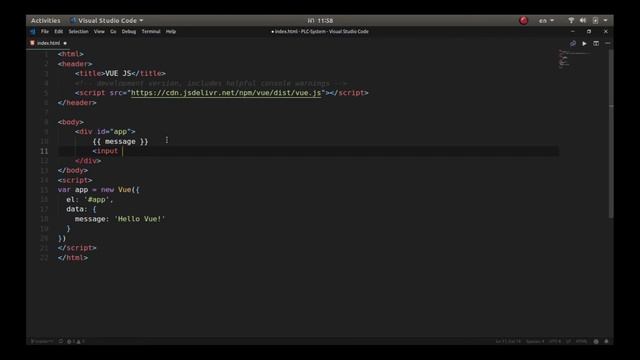Run the file with the play icon
Image resolution: width=640 pixels, height=360 pixels.
coord(584,43)
